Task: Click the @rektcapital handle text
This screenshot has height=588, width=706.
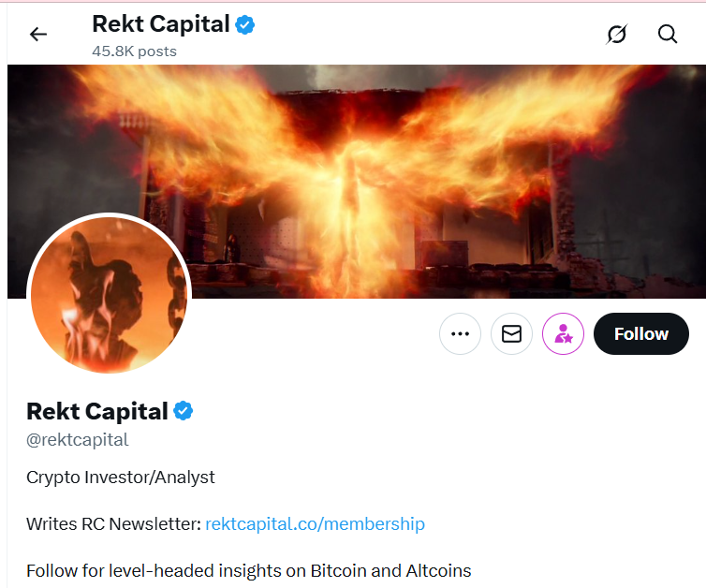Action: [x=78, y=439]
